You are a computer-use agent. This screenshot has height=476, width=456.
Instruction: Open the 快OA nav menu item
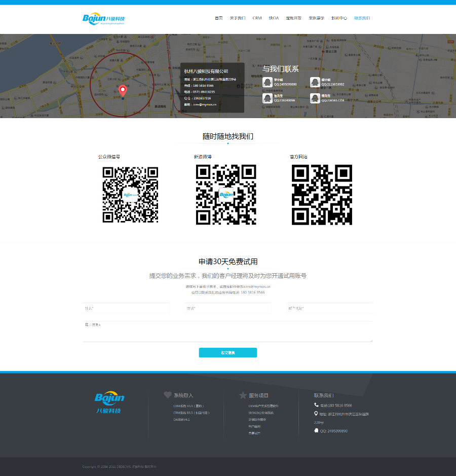point(274,18)
